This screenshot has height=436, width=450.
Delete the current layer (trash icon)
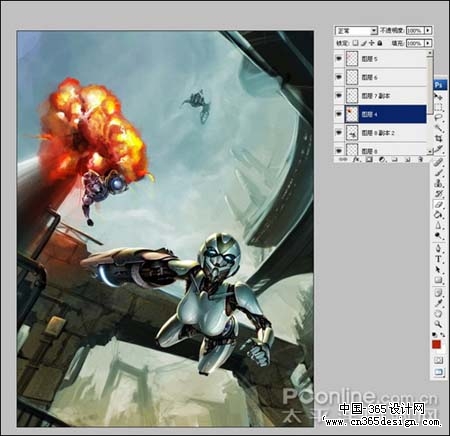coord(420,160)
